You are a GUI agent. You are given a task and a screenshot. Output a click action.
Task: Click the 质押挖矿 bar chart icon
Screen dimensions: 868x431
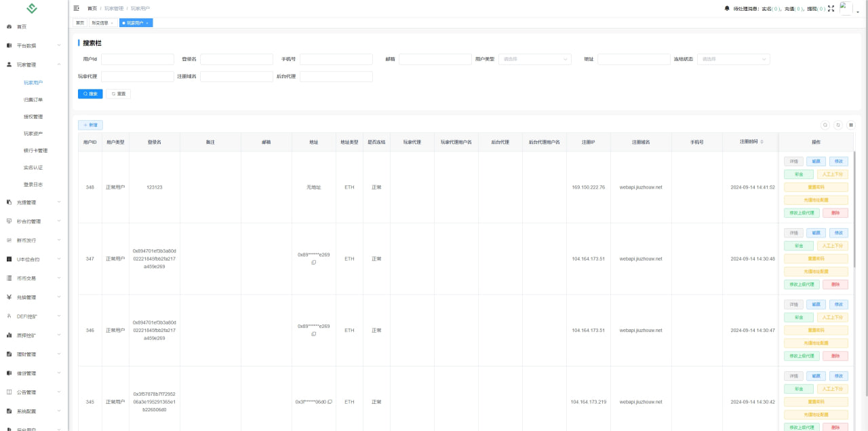[9, 335]
